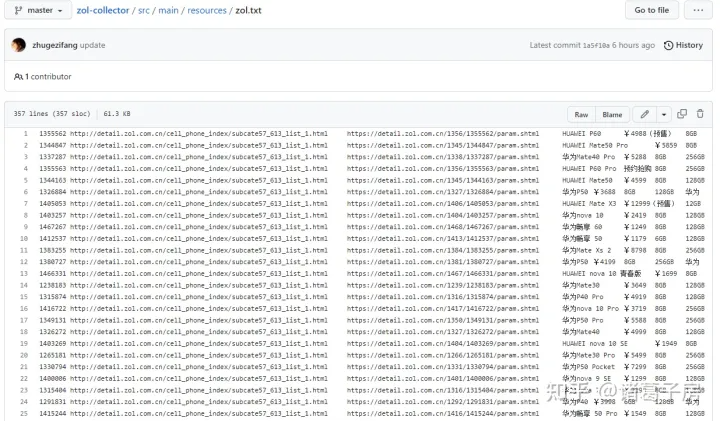Click ID 1355562 in line 1
The height and width of the screenshot is (421, 720).
(53, 134)
